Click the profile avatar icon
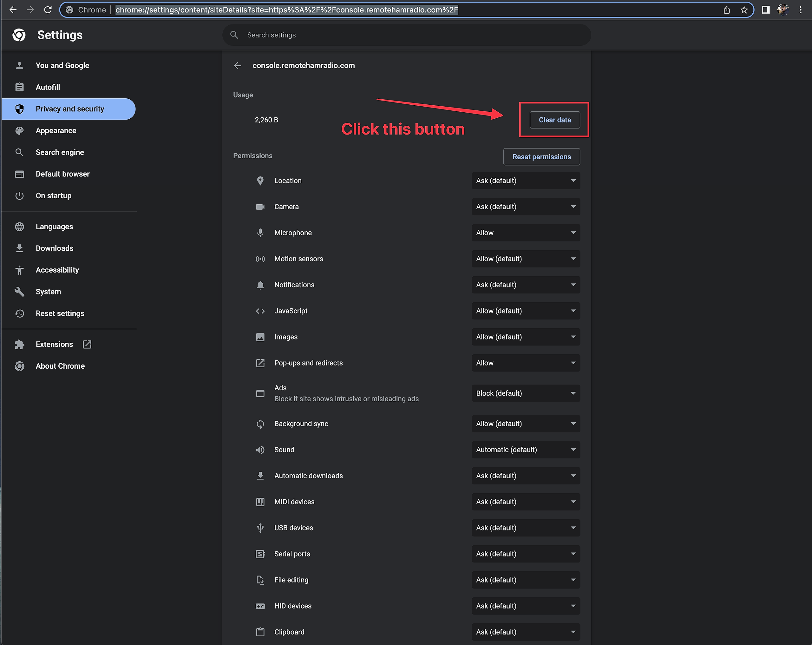 click(783, 10)
